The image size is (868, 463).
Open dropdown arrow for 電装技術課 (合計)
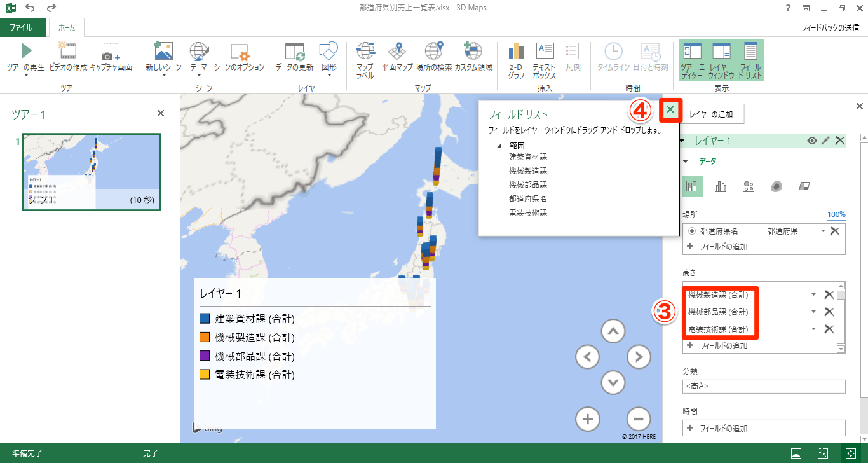point(814,329)
